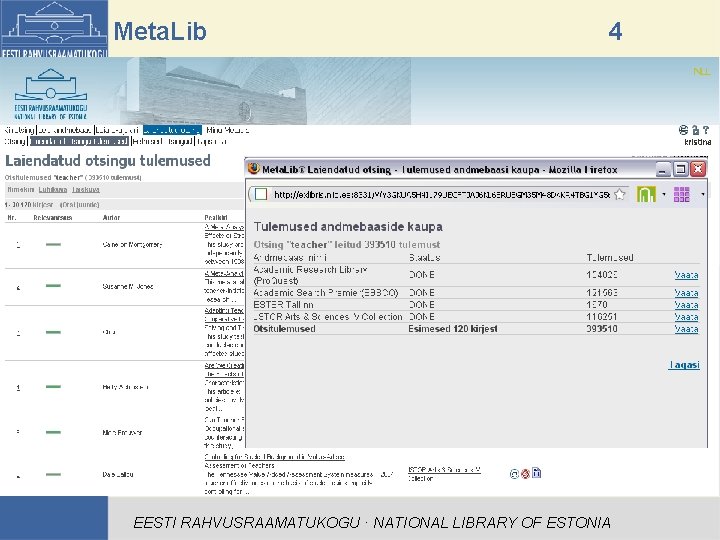Maximize the Firefox popup window
This screenshot has height=540, width=720.
point(681,169)
